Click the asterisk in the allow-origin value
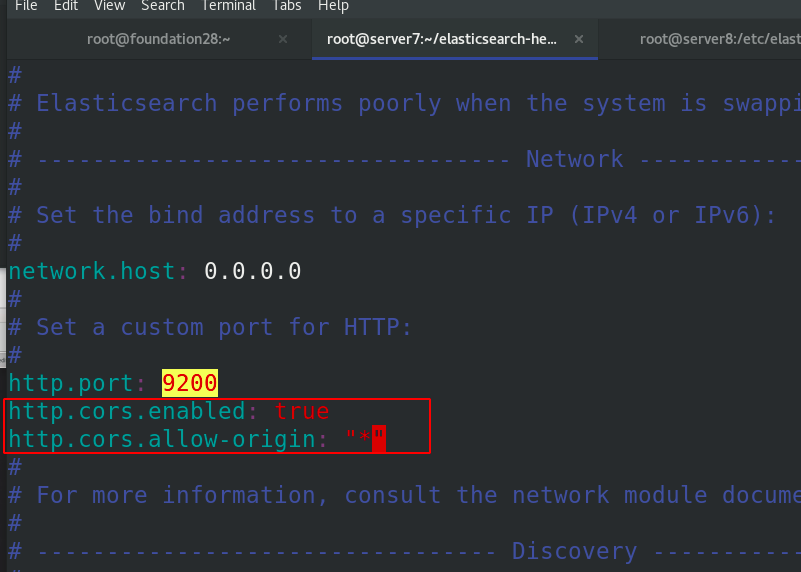Screen dimensions: 801x572 [x=364, y=438]
